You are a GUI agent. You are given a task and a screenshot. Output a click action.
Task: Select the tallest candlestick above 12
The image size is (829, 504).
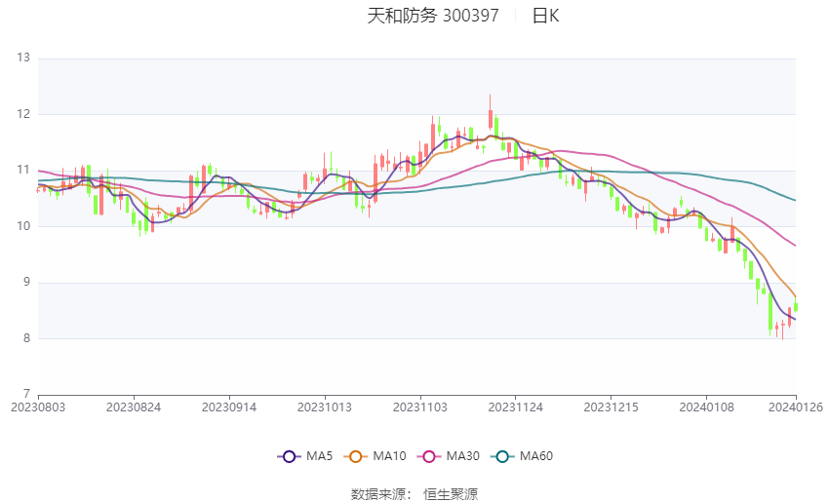(x=491, y=114)
